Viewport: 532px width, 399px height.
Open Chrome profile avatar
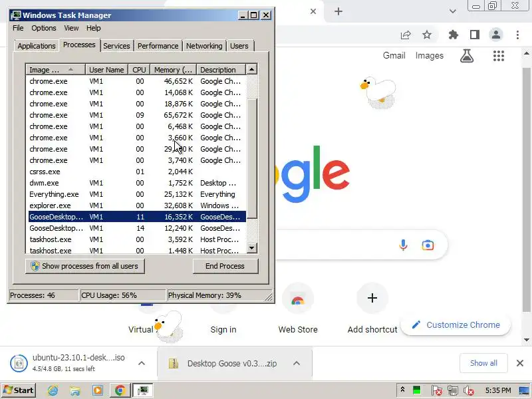(x=495, y=35)
